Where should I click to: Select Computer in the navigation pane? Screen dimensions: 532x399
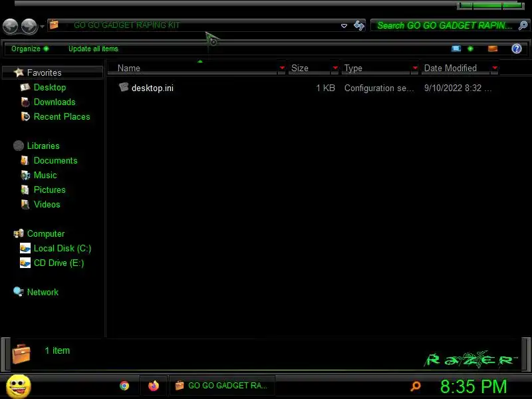pyautogui.click(x=46, y=234)
